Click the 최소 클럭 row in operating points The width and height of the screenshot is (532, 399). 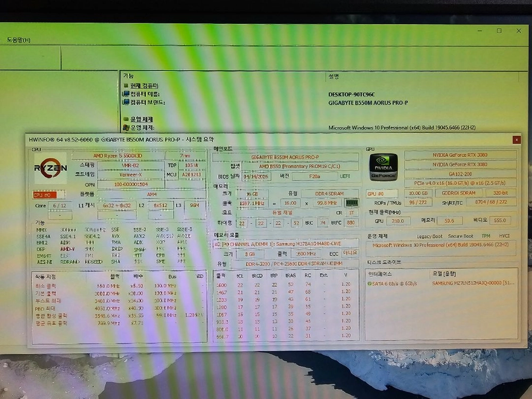[x=119, y=286]
